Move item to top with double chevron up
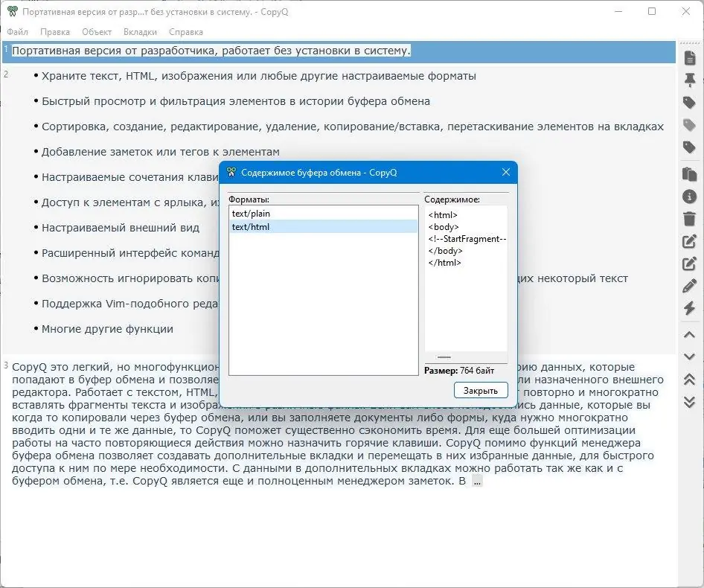The height and width of the screenshot is (588, 704). (690, 379)
